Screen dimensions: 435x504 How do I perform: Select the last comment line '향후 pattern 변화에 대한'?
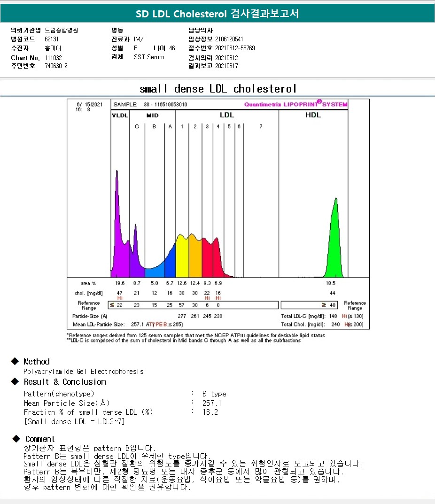pyautogui.click(x=107, y=487)
